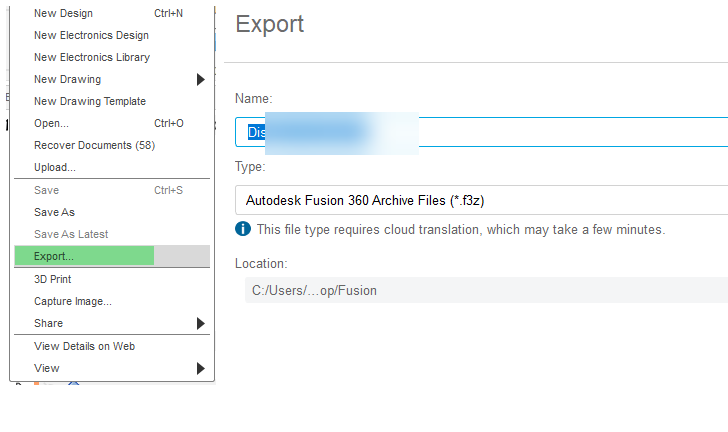The width and height of the screenshot is (728, 432).
Task: Expand the View submenu arrow
Action: point(201,368)
